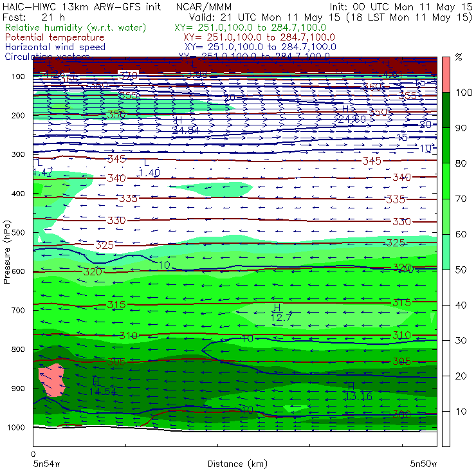Click the color bar '90' percent label
The width and height of the screenshot is (476, 476).
(x=461, y=128)
